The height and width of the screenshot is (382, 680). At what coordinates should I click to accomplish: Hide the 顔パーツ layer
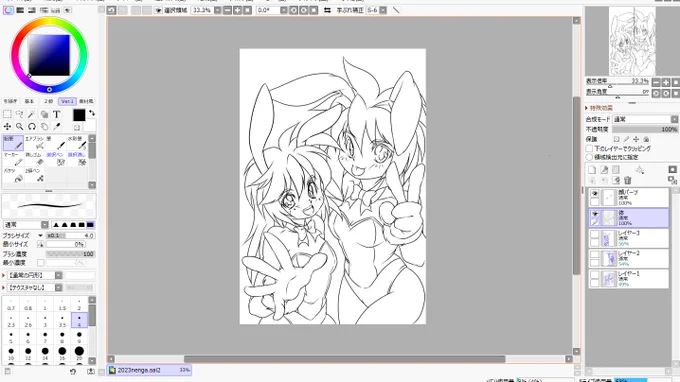point(595,194)
